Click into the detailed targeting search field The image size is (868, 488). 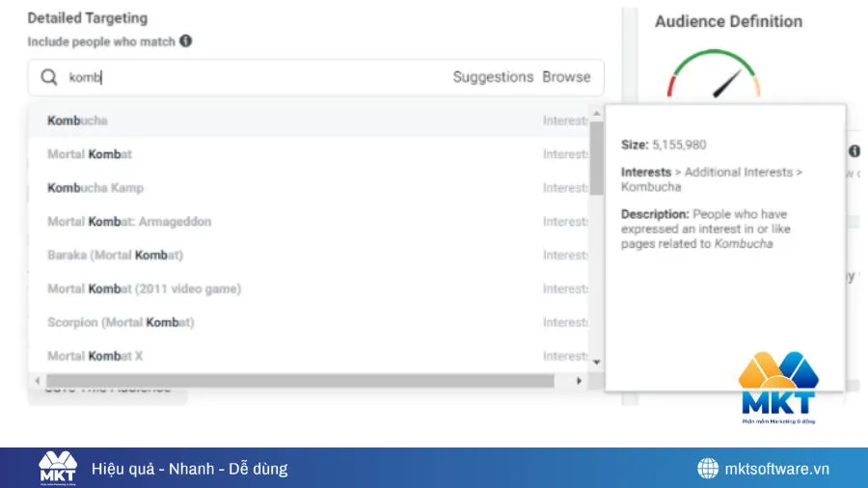(251, 77)
